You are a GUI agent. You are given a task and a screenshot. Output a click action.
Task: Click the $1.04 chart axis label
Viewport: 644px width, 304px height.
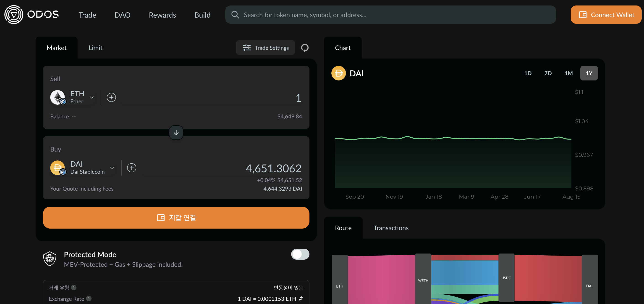[581, 121]
